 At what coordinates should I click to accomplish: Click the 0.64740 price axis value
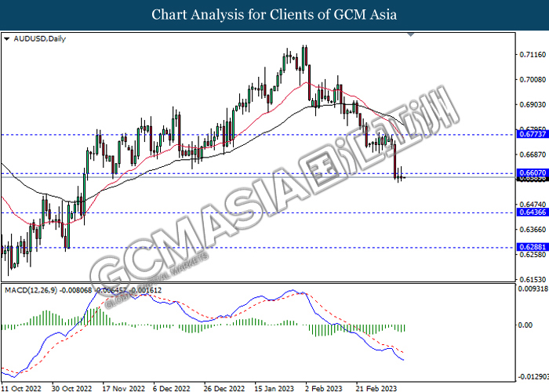tap(533, 204)
